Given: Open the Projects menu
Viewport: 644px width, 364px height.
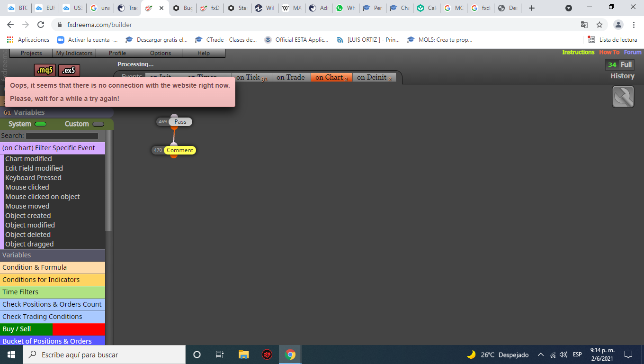Looking at the screenshot, I should point(31,53).
